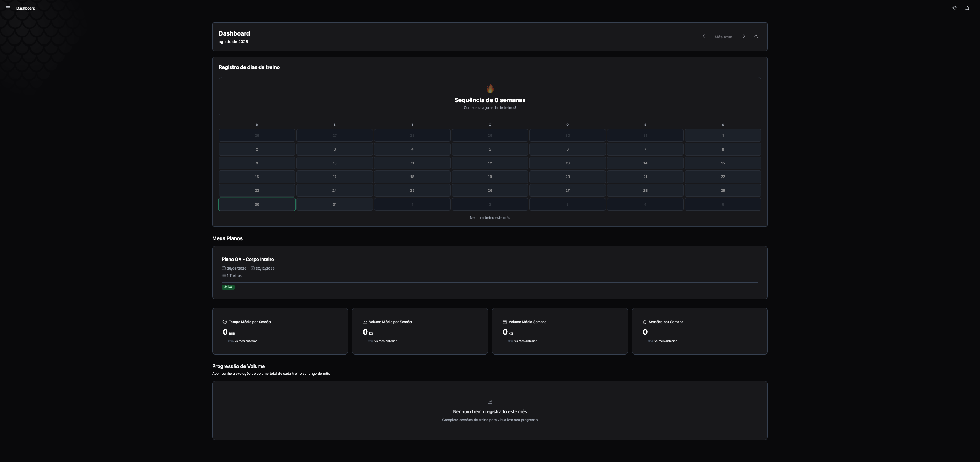Click 'Progressão de Volume' heading
Image resolution: width=980 pixels, height=462 pixels.
tap(239, 366)
